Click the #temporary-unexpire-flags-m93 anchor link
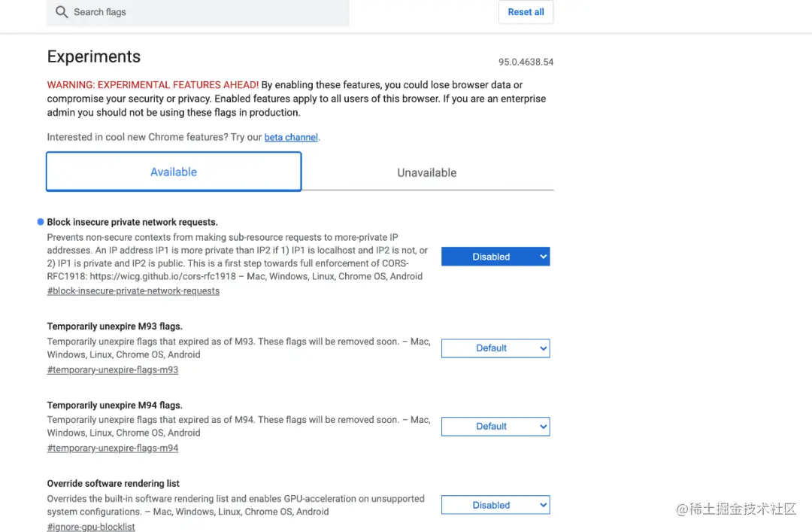 [113, 370]
